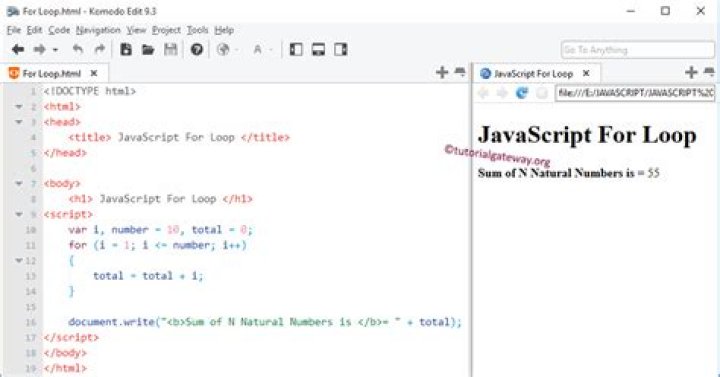Click the 'var i, number' declaration line
This screenshot has width=720, height=377.
[161, 230]
